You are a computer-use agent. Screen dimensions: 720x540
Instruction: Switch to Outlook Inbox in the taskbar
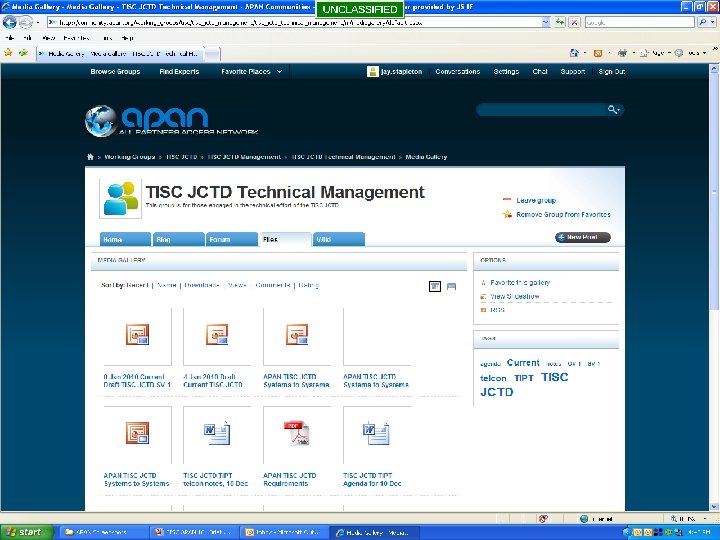tap(283, 532)
